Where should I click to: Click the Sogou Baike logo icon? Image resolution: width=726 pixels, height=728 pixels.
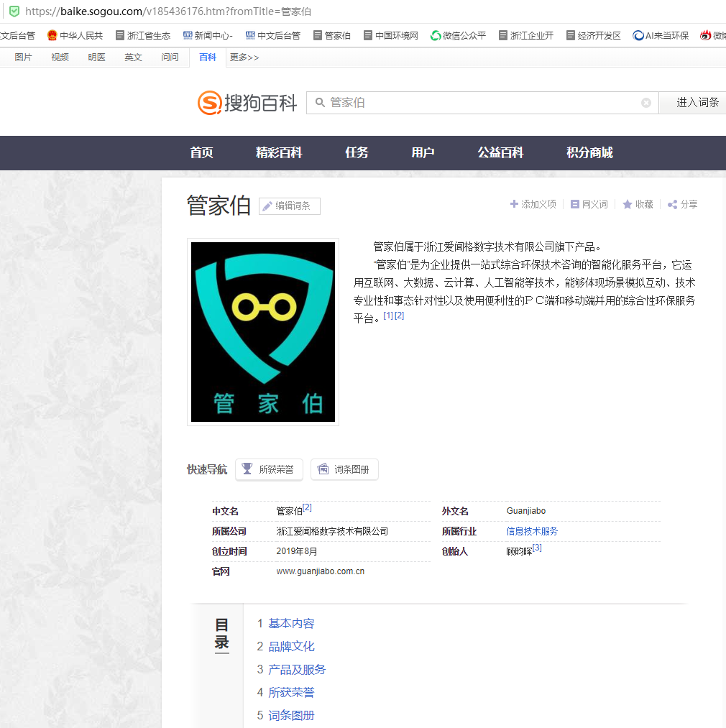coord(209,103)
